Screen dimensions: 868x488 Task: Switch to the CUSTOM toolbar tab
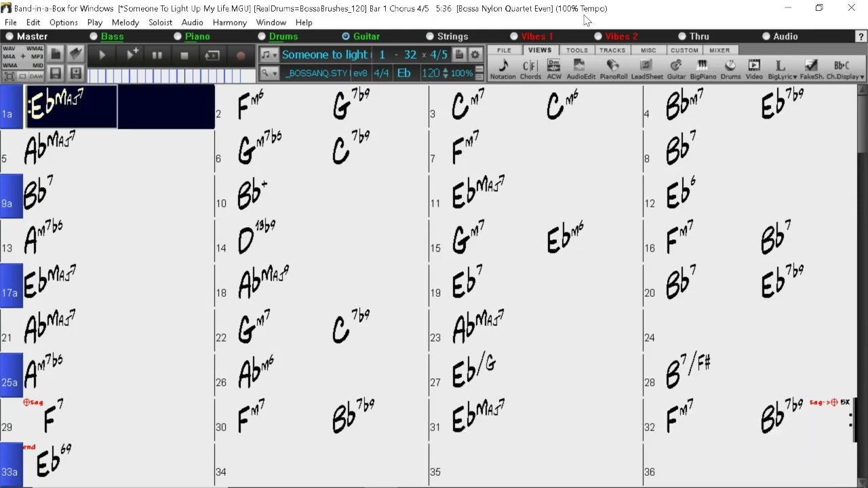click(x=684, y=50)
